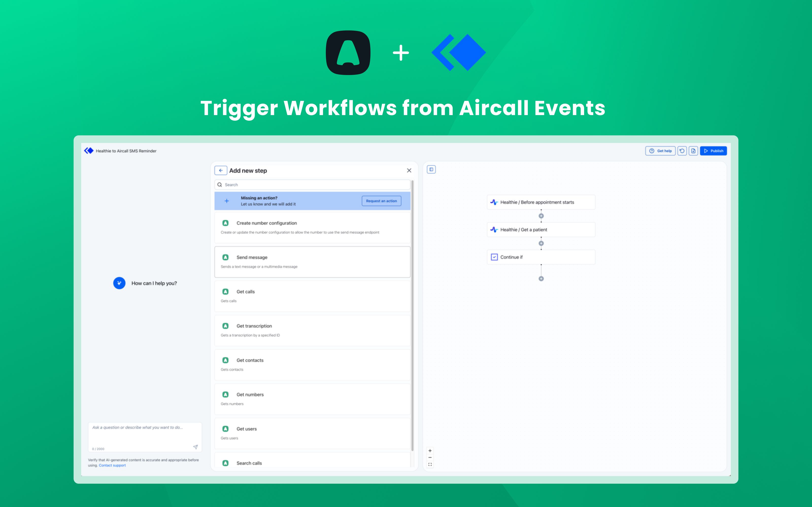The image size is (812, 507).
Task: Click Request an action button
Action: point(381,201)
